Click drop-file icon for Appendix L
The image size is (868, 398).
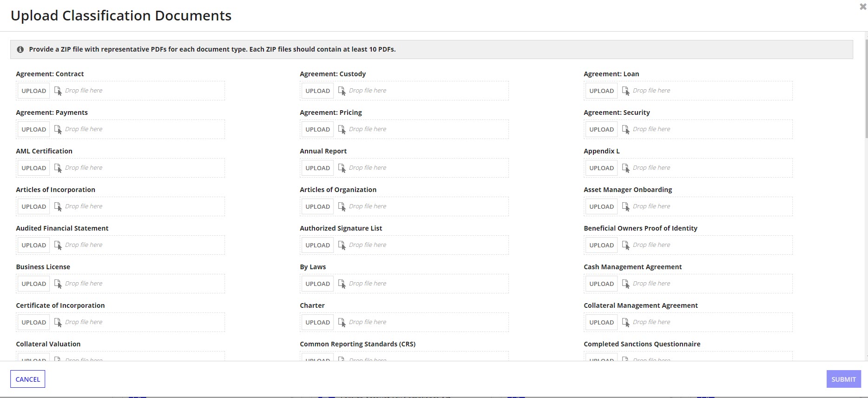626,168
